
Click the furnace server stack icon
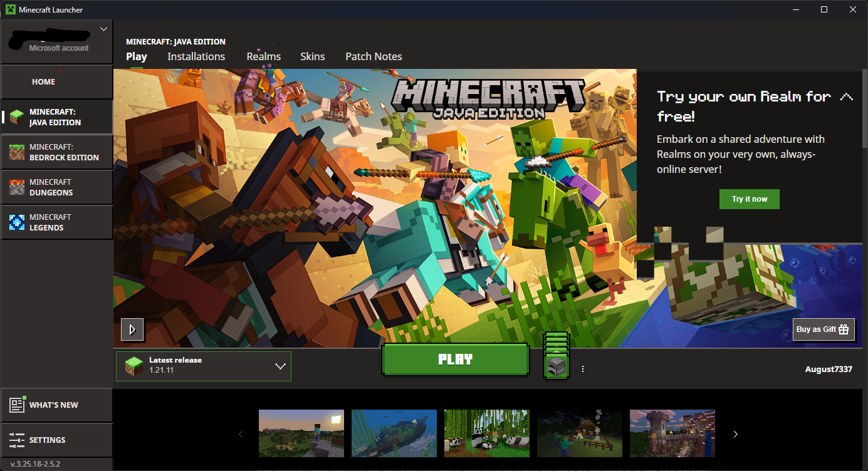556,356
